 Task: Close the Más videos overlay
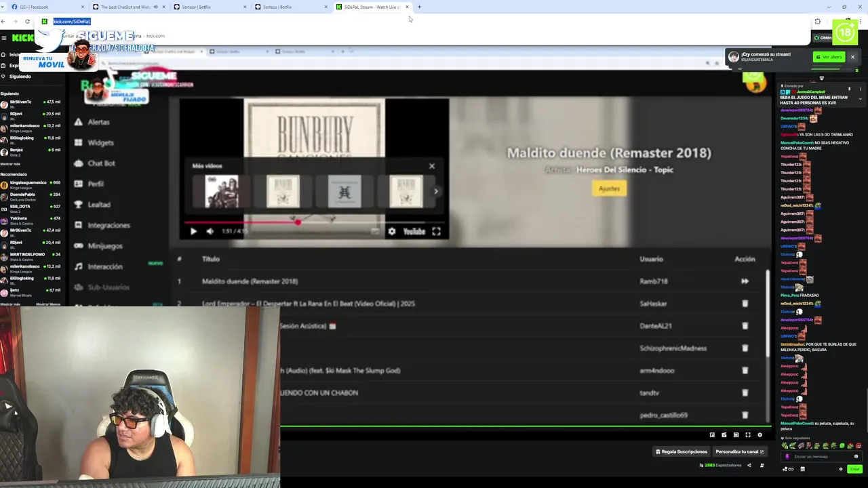431,166
